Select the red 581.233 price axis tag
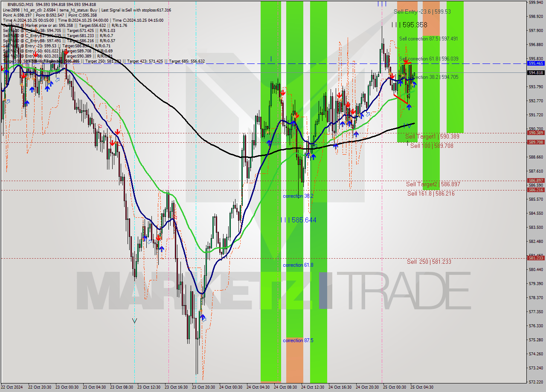 click(x=536, y=258)
